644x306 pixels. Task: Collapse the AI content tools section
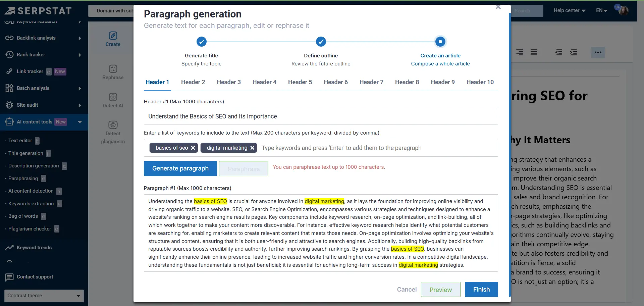point(79,122)
